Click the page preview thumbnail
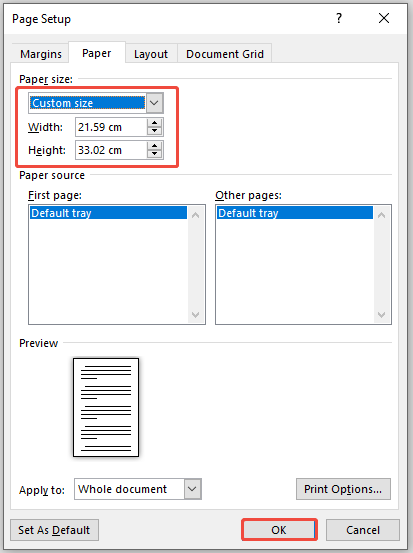413x553 pixels. (x=106, y=407)
